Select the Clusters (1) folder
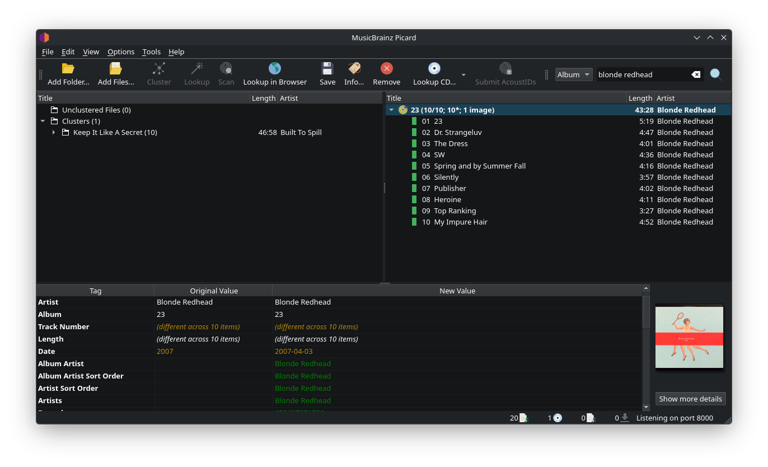768x467 pixels. pos(81,121)
